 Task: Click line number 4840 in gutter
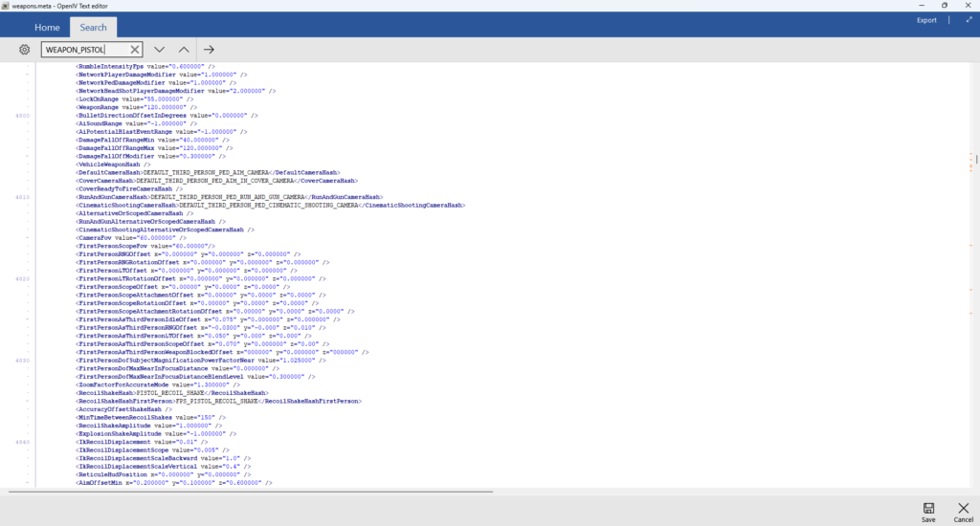23,442
